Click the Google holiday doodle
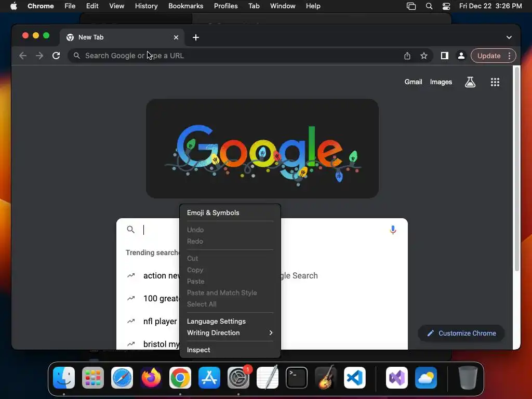532x399 pixels. [262, 149]
